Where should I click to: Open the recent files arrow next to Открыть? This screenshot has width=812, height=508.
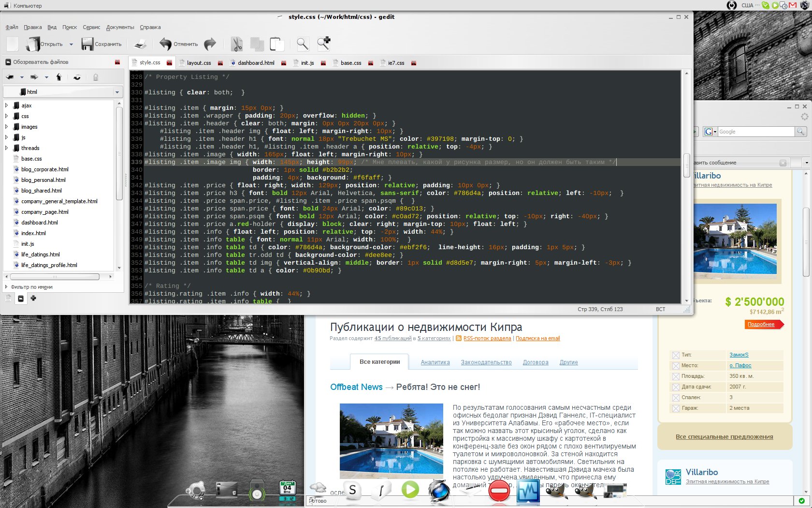[x=71, y=44]
